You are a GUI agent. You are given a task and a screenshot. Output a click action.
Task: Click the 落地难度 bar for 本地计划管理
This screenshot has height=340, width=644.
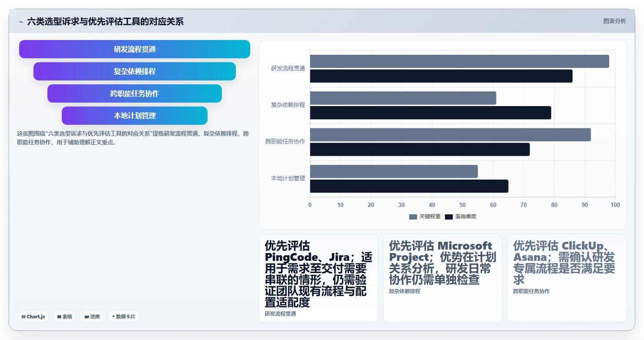pyautogui.click(x=409, y=186)
